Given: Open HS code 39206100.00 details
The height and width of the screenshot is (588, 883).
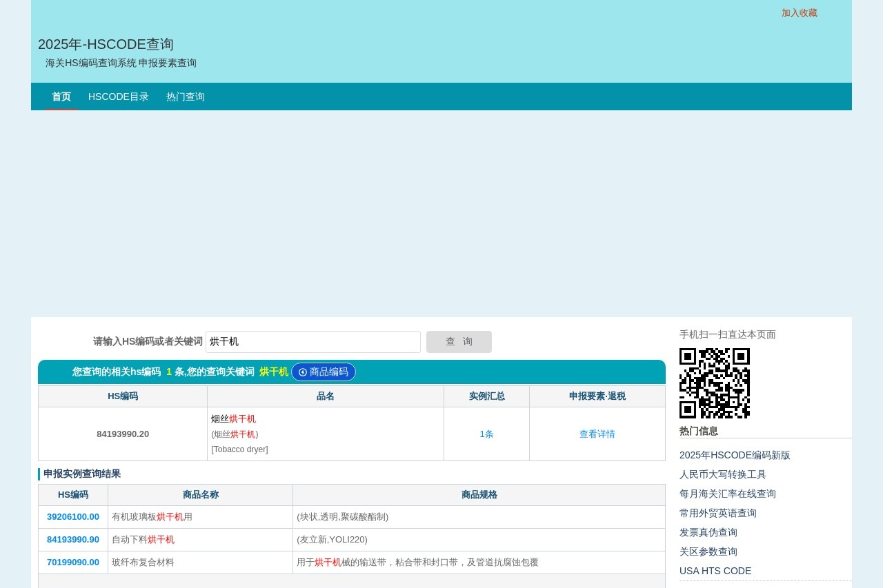Looking at the screenshot, I should 73,517.
